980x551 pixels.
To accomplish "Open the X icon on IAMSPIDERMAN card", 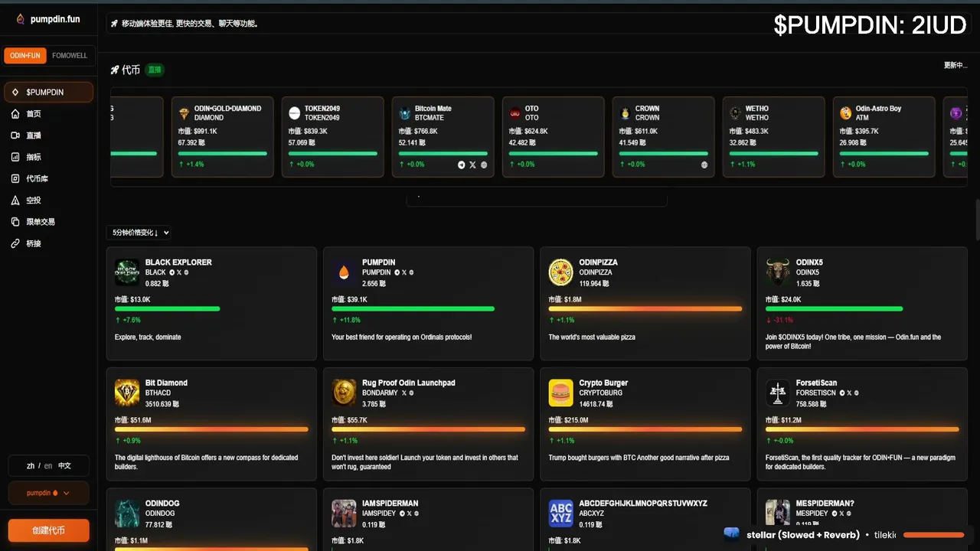I will (x=408, y=514).
